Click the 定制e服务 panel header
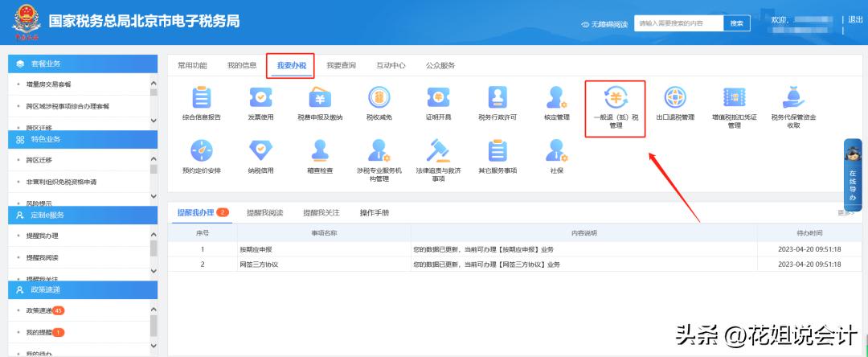Image resolution: width=868 pixels, height=357 pixels. tap(83, 215)
